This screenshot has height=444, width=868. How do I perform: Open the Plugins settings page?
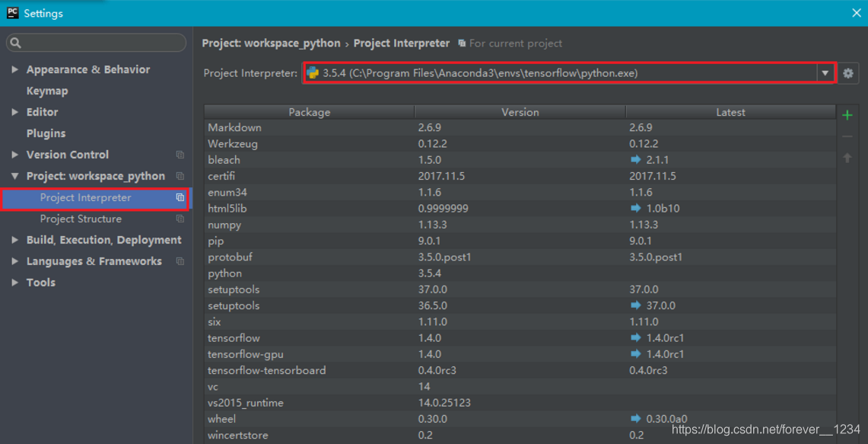(x=46, y=133)
